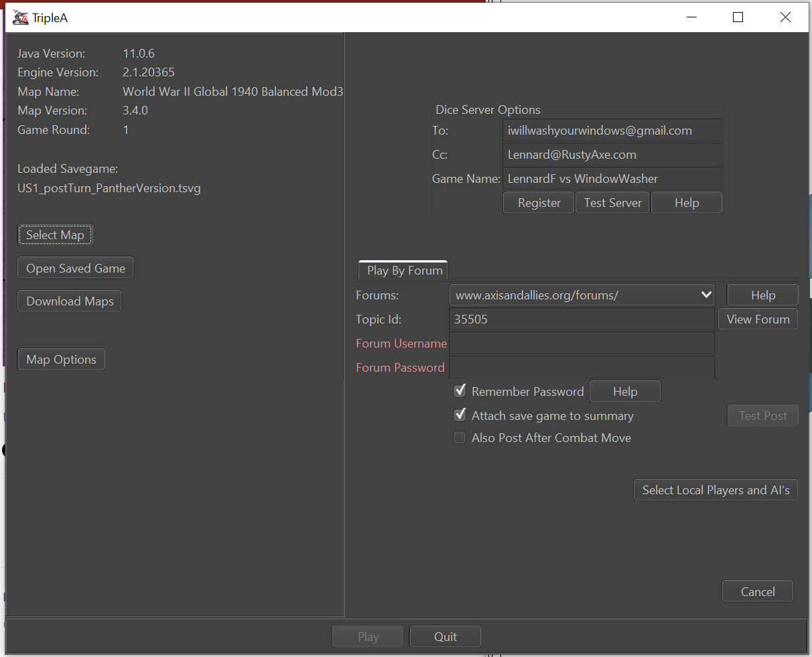Click the Topic Id field

coord(582,319)
